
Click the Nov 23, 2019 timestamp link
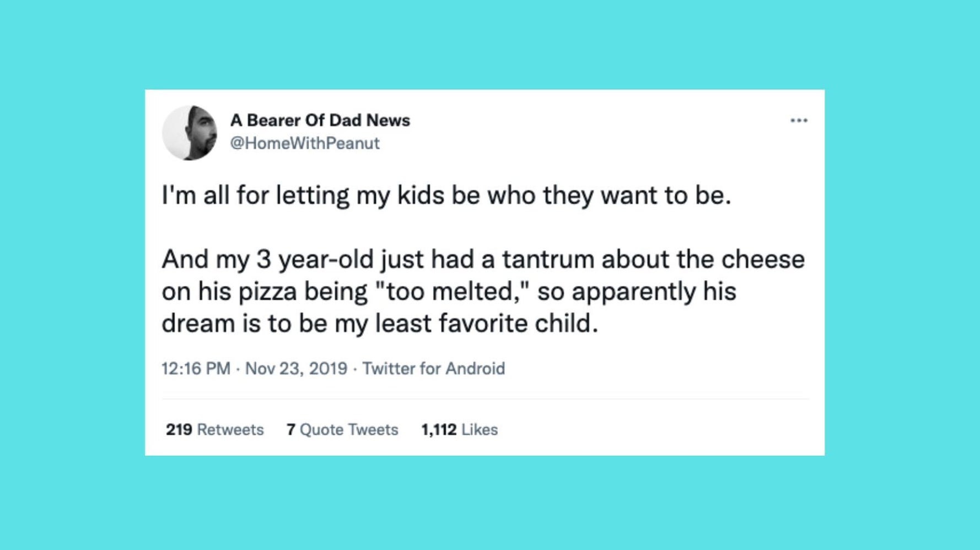(295, 369)
